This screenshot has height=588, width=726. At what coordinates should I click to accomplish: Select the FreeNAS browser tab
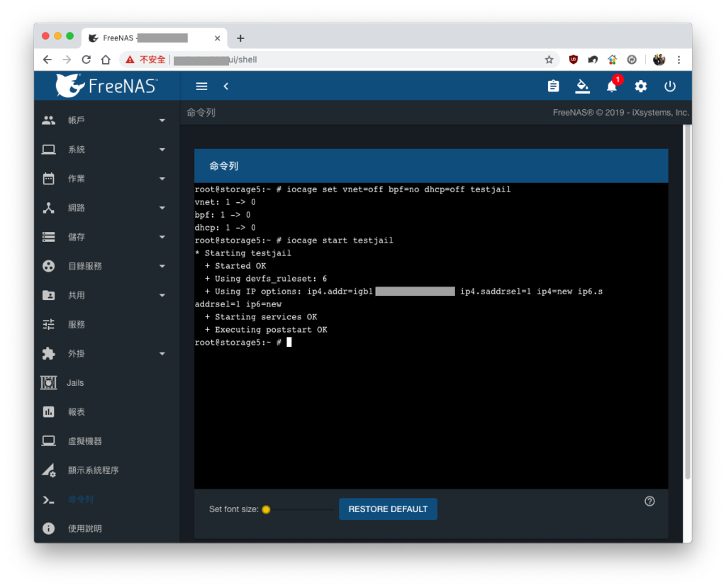tap(154, 38)
